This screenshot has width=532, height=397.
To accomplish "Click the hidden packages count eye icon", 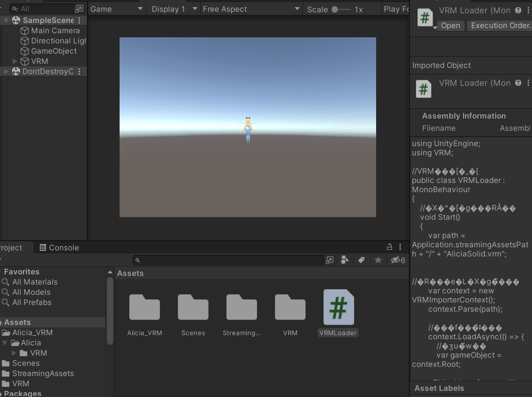I will pos(397,260).
